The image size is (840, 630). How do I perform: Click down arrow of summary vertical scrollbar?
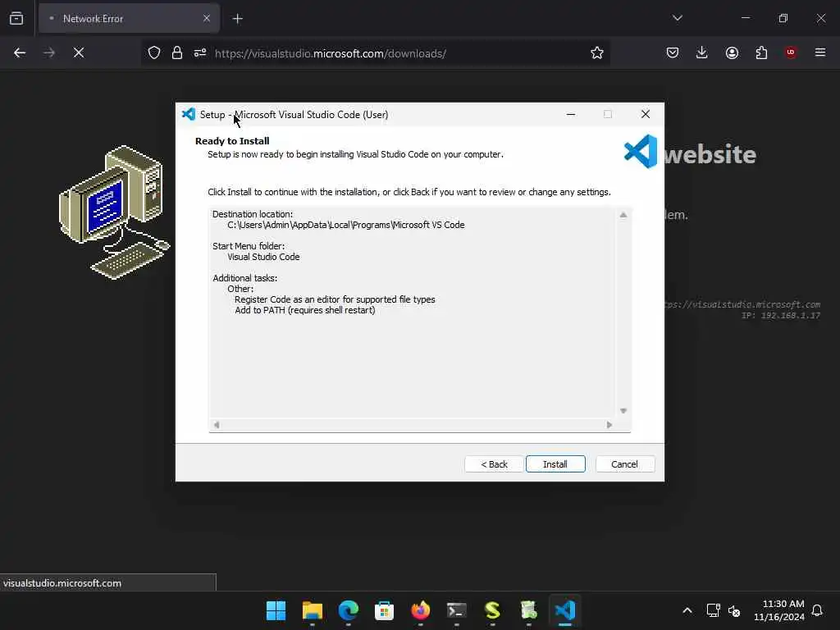pyautogui.click(x=623, y=411)
